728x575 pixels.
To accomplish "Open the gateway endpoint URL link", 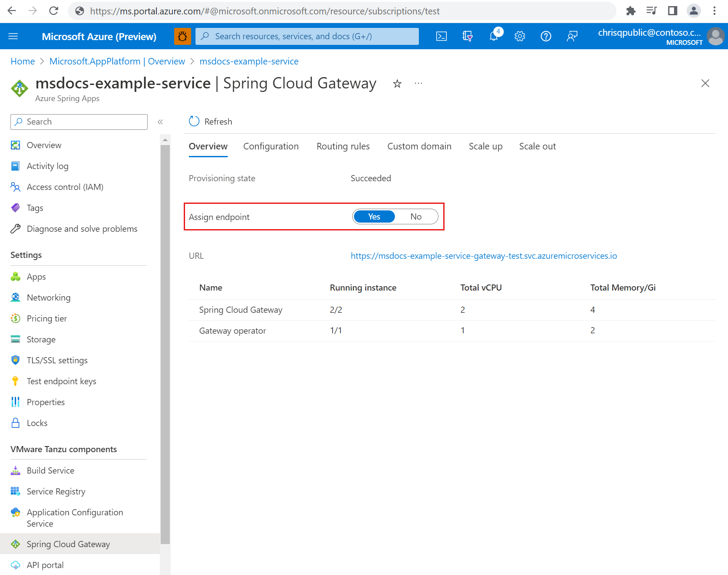I will (x=483, y=256).
